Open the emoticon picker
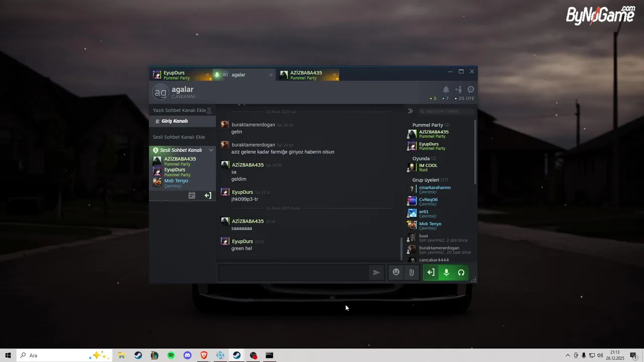 click(x=396, y=273)
